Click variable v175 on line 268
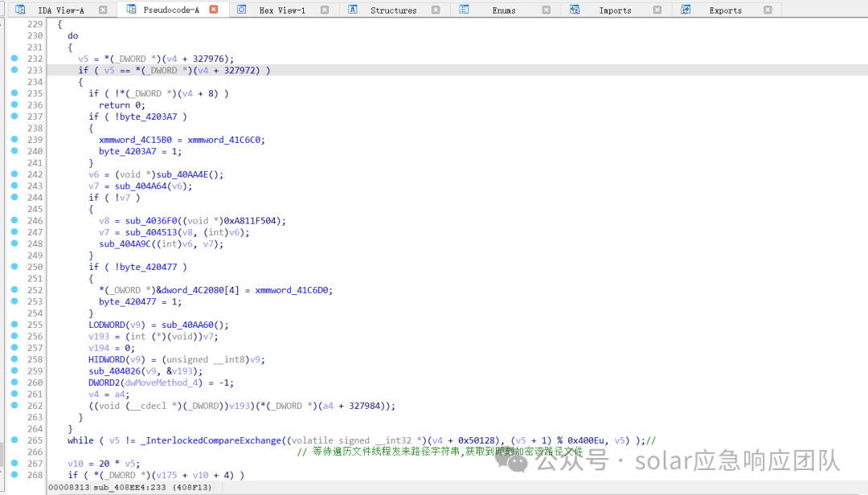The image size is (868, 495). [x=166, y=475]
